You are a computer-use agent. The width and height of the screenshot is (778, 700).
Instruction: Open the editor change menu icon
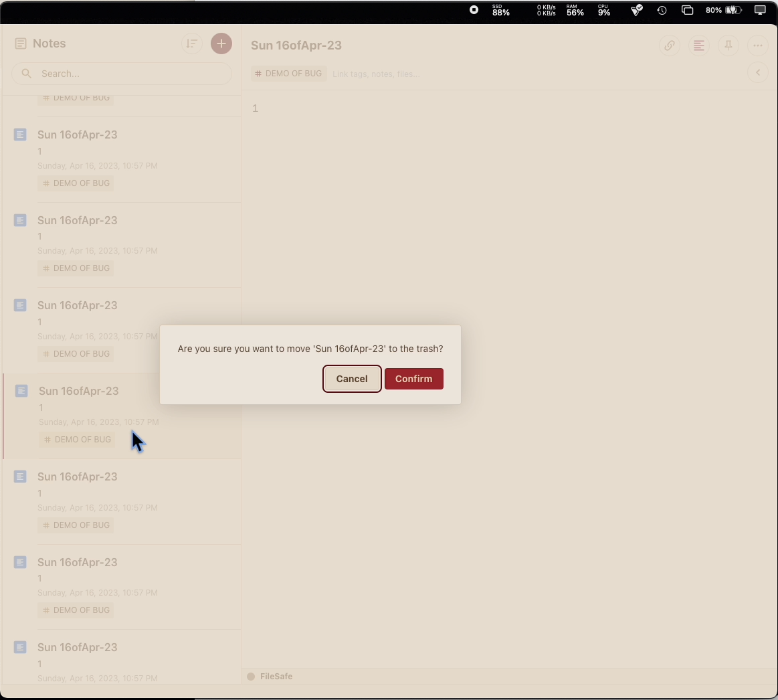pyautogui.click(x=698, y=46)
